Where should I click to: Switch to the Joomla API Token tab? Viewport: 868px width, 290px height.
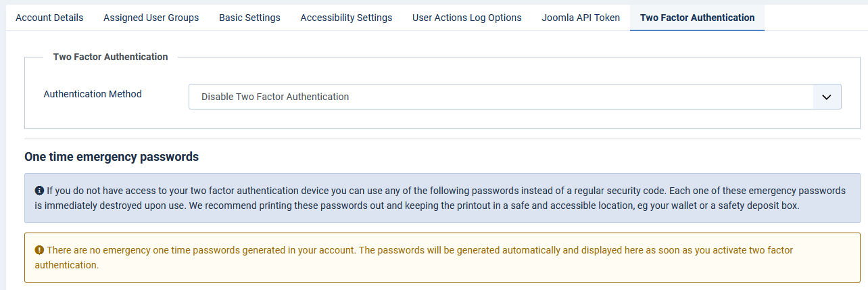point(581,18)
